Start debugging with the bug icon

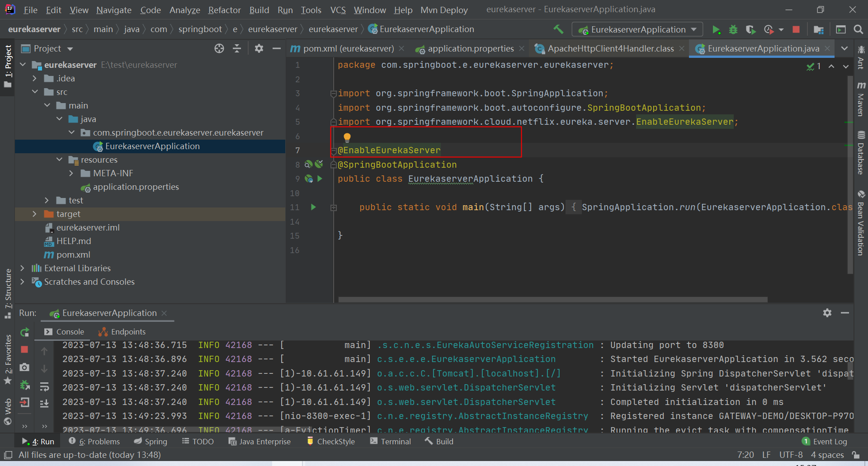coord(733,30)
